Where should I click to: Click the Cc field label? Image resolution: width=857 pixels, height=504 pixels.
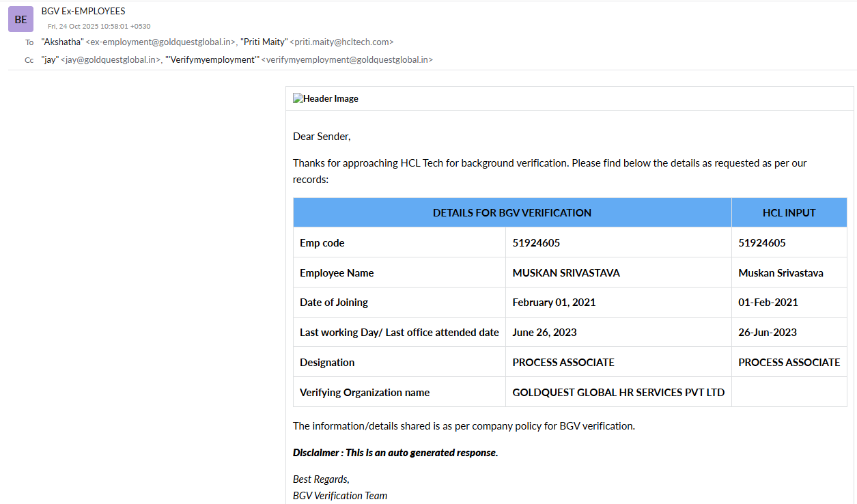coord(29,60)
